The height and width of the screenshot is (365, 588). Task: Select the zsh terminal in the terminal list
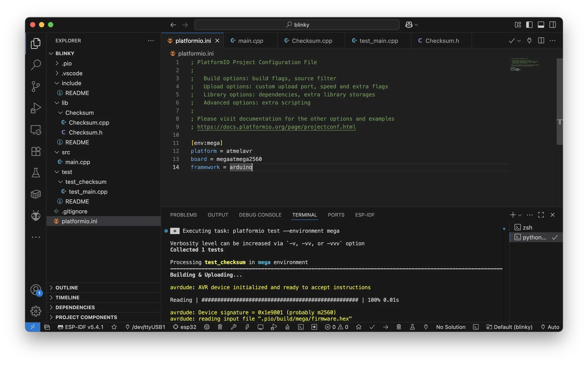[x=528, y=227]
